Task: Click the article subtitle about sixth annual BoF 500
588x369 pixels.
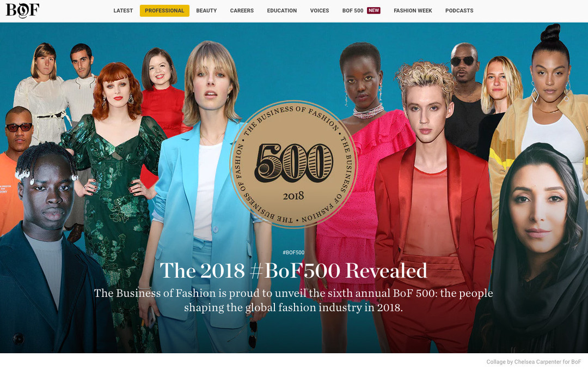Action: tap(293, 300)
